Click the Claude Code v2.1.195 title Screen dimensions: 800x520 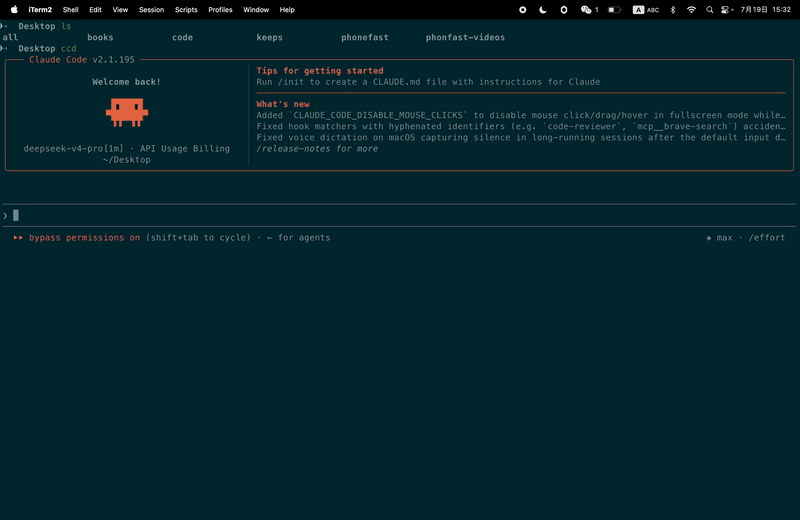tap(82, 59)
